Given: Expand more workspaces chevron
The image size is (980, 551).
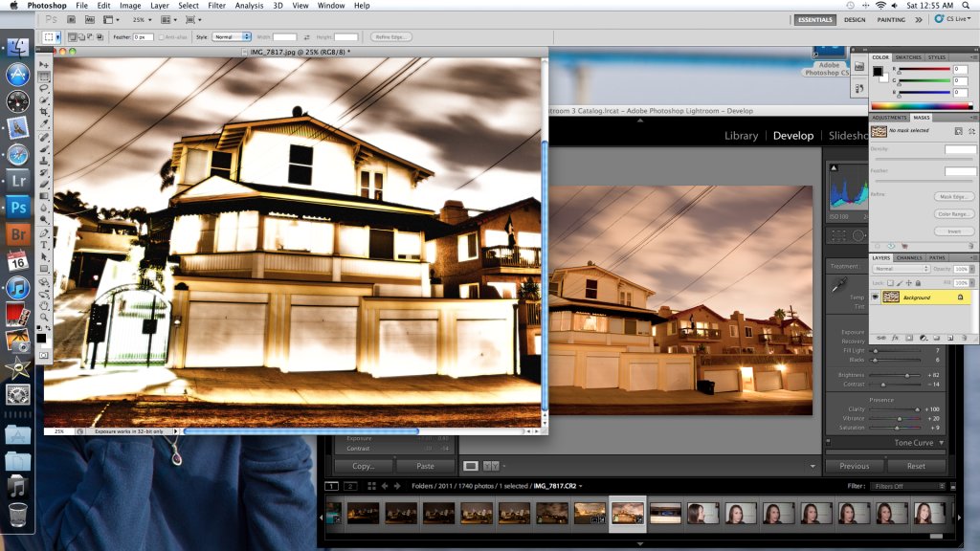Looking at the screenshot, I should 919,20.
